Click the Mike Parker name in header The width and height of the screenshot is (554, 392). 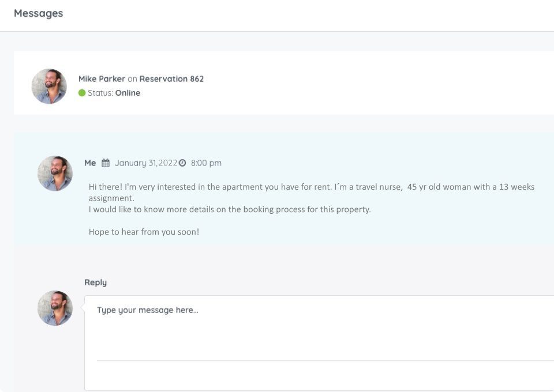coord(102,78)
